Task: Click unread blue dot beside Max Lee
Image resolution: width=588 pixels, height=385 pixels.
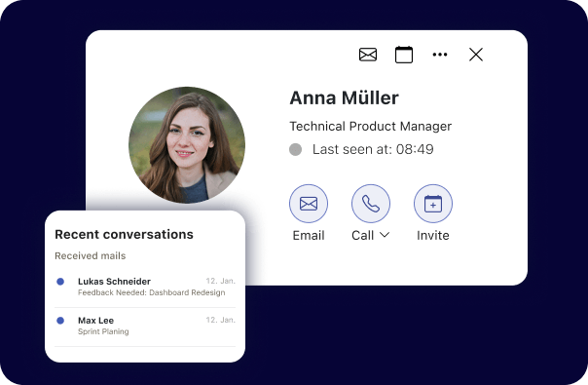Action: tap(60, 321)
